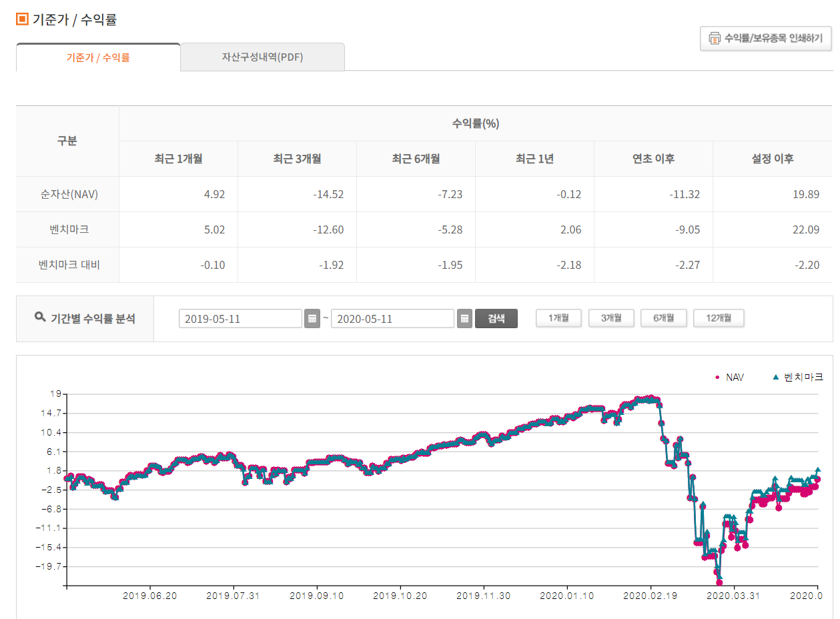
Task: Click the 설정 이후 column header
Action: click(773, 159)
